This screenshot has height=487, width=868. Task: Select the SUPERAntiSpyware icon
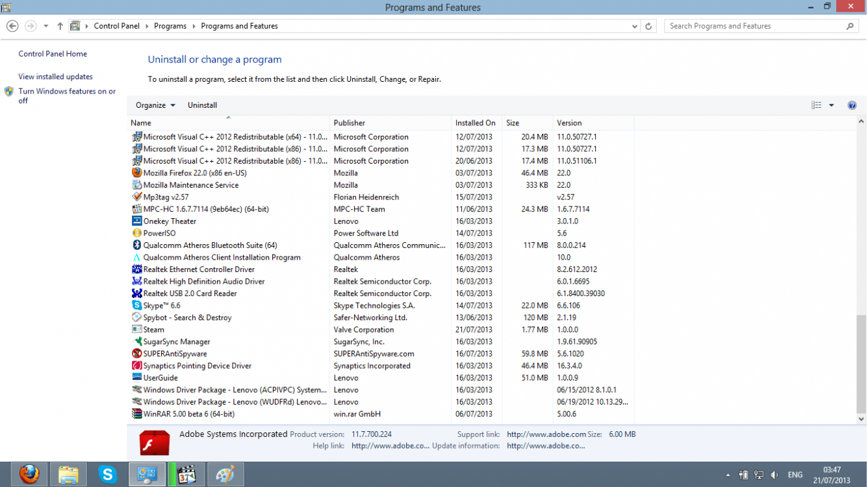136,353
